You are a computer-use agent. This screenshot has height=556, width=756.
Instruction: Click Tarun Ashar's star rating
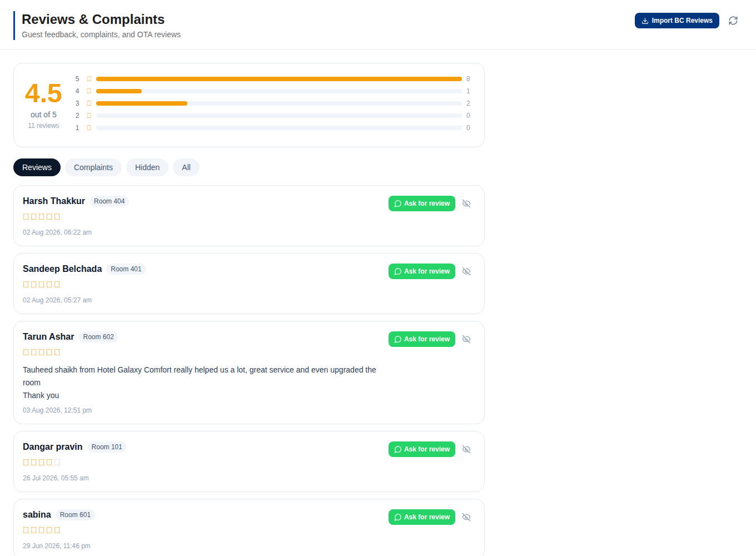(x=42, y=353)
